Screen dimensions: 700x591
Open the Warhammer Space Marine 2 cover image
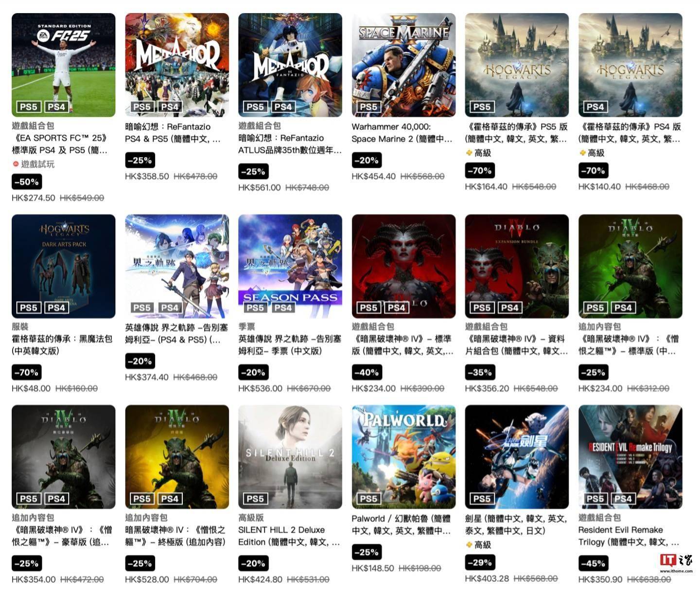click(403, 65)
